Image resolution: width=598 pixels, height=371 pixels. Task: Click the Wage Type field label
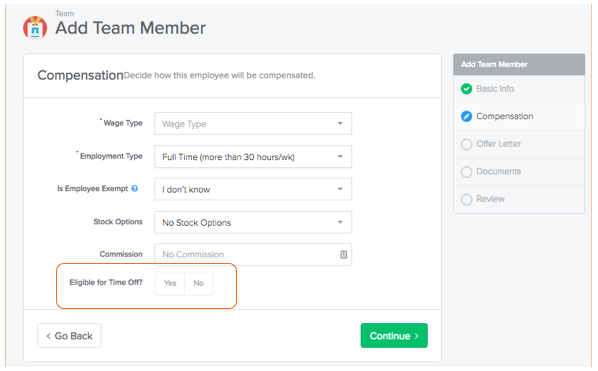click(x=123, y=123)
